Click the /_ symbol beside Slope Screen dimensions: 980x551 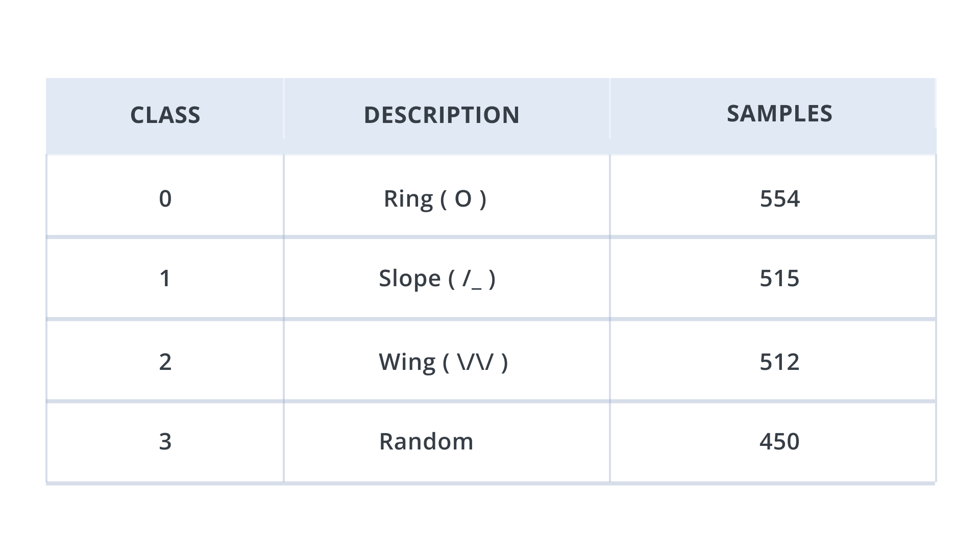472,279
